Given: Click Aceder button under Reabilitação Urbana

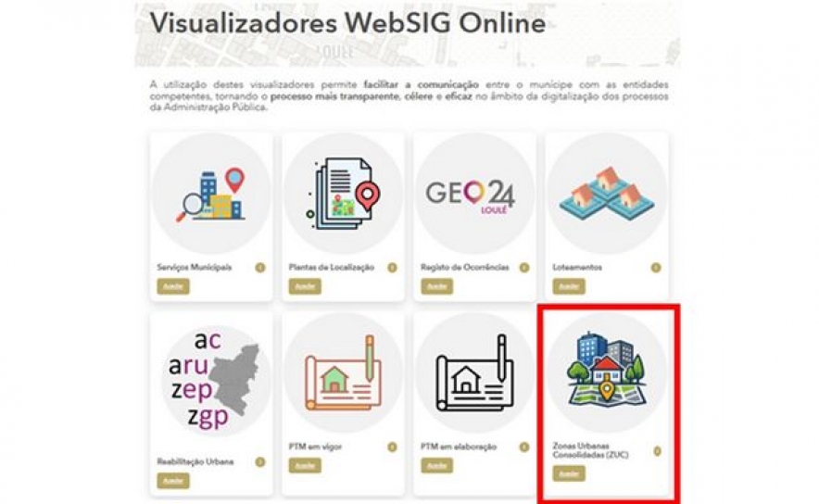Looking at the screenshot, I should [173, 481].
